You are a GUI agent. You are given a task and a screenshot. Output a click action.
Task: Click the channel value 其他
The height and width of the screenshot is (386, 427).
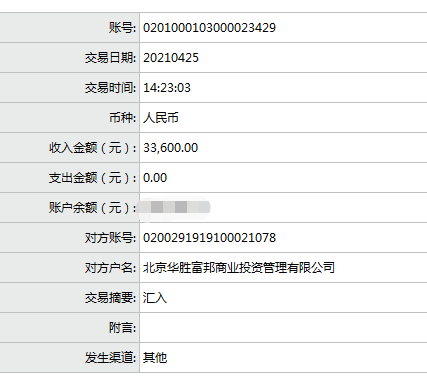tap(155, 358)
